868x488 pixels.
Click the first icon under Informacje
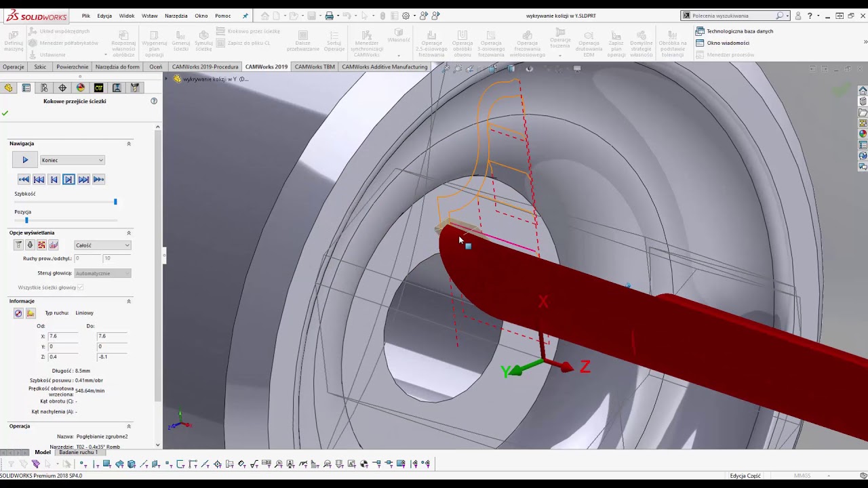point(18,313)
